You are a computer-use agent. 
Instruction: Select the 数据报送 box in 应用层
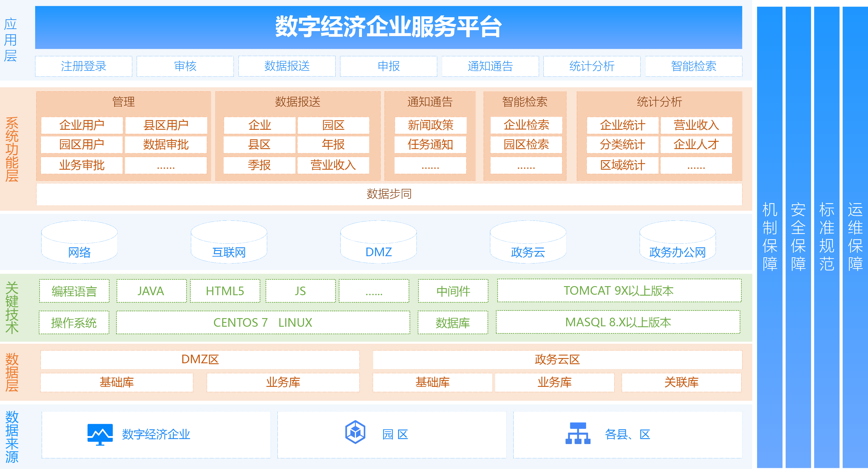point(287,66)
